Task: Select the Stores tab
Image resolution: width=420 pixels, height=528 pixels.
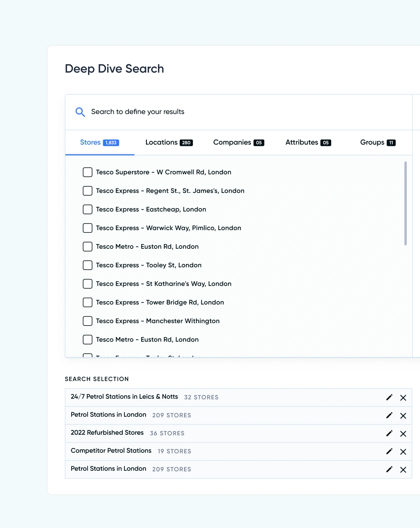Action: pos(99,142)
